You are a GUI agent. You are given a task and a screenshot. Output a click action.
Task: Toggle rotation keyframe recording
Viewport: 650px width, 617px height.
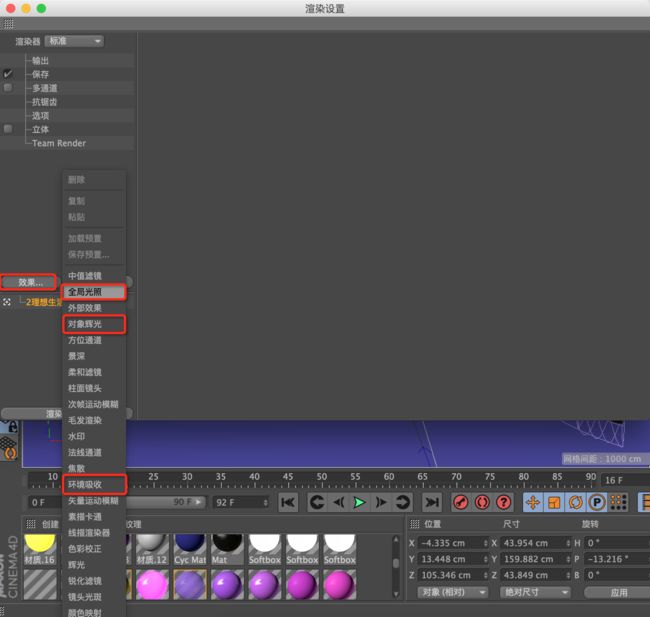tap(575, 503)
